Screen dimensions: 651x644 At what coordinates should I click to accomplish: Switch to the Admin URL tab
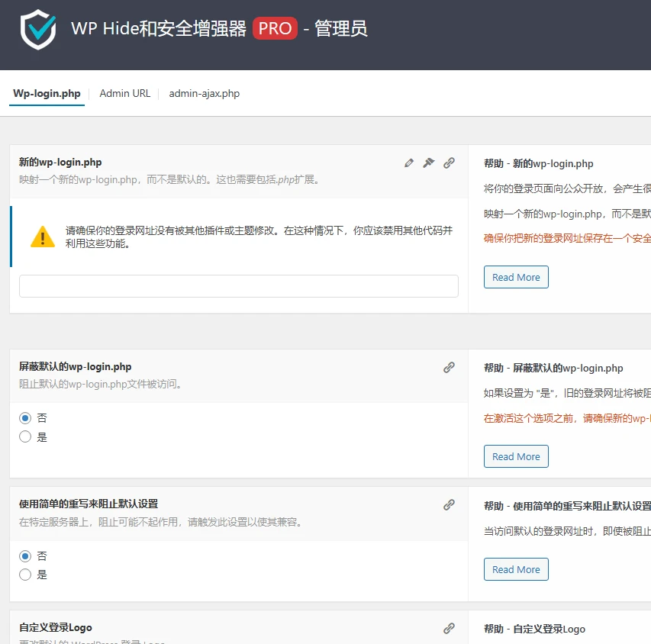pos(124,93)
